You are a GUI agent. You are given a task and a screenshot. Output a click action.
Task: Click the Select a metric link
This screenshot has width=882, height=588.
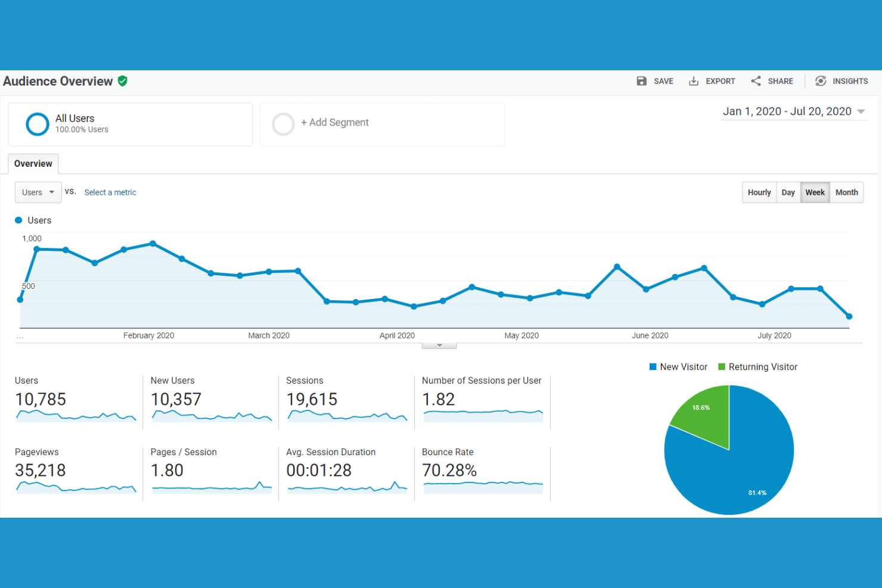[110, 192]
